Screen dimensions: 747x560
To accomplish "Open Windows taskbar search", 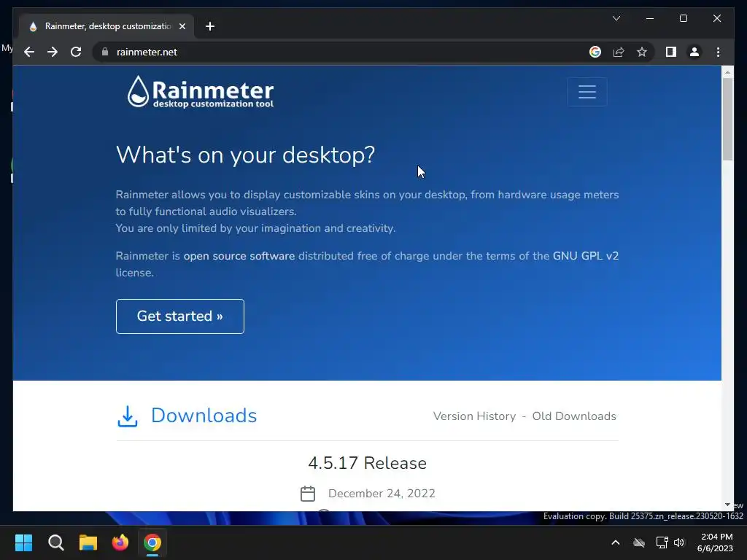I will click(x=55, y=542).
